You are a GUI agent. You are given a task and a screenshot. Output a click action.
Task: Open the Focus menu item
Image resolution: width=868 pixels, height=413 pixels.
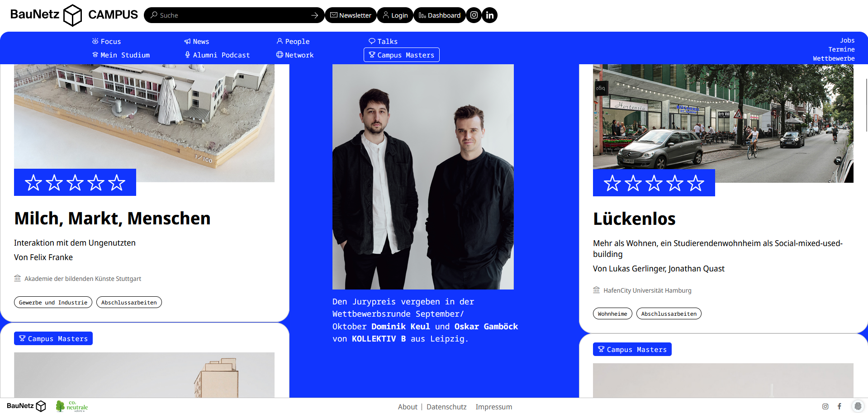pyautogui.click(x=107, y=41)
